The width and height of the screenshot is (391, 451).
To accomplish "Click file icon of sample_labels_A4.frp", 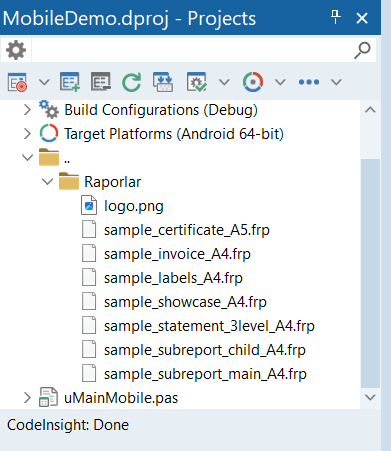I will click(89, 277).
